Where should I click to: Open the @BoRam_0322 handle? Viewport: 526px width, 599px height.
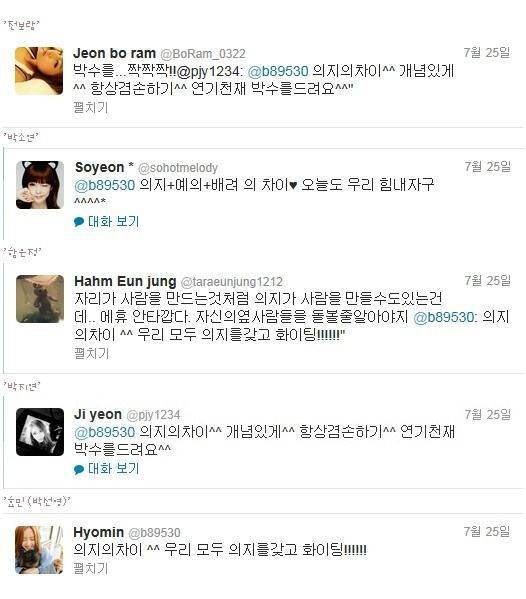point(203,53)
